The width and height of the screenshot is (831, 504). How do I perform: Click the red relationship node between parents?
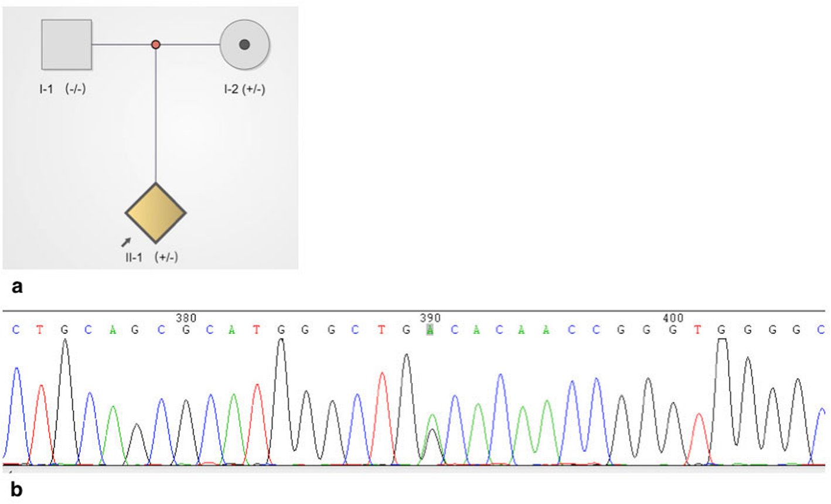click(x=155, y=45)
